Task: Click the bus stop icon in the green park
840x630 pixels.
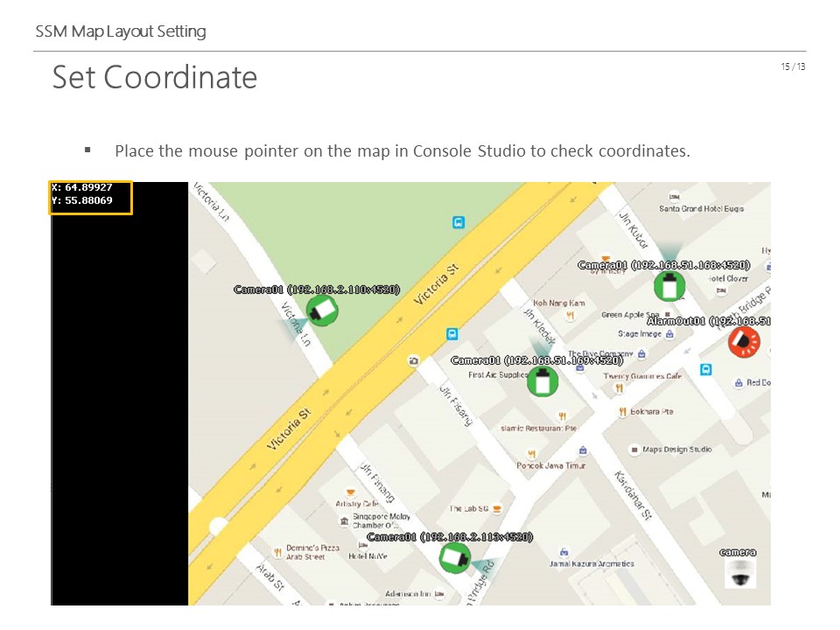Action: coord(458,222)
